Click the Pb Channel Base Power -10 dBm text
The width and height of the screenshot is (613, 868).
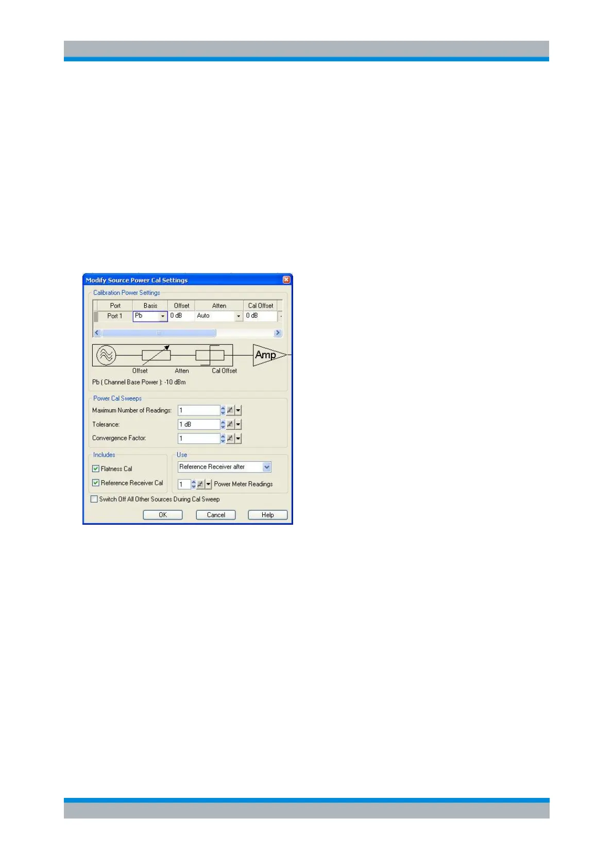pos(139,382)
